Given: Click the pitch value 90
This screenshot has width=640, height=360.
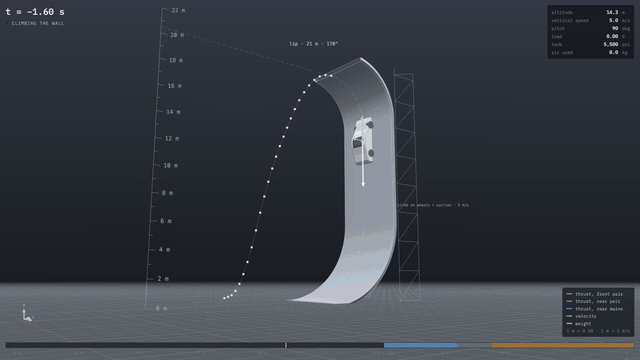Looking at the screenshot, I should (615, 29).
